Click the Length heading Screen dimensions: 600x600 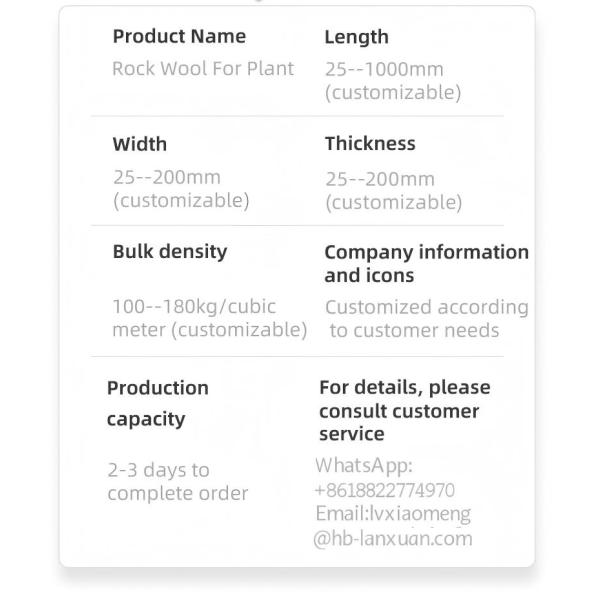(x=356, y=38)
